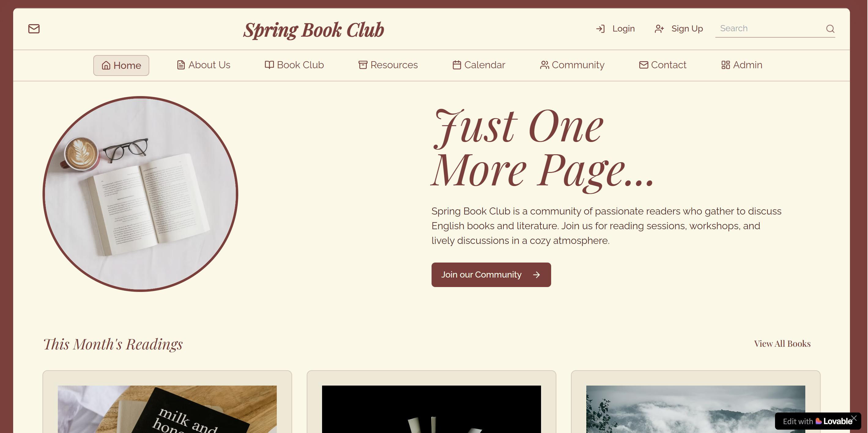The image size is (868, 433).
Task: Follow the View All Books link
Action: click(782, 343)
